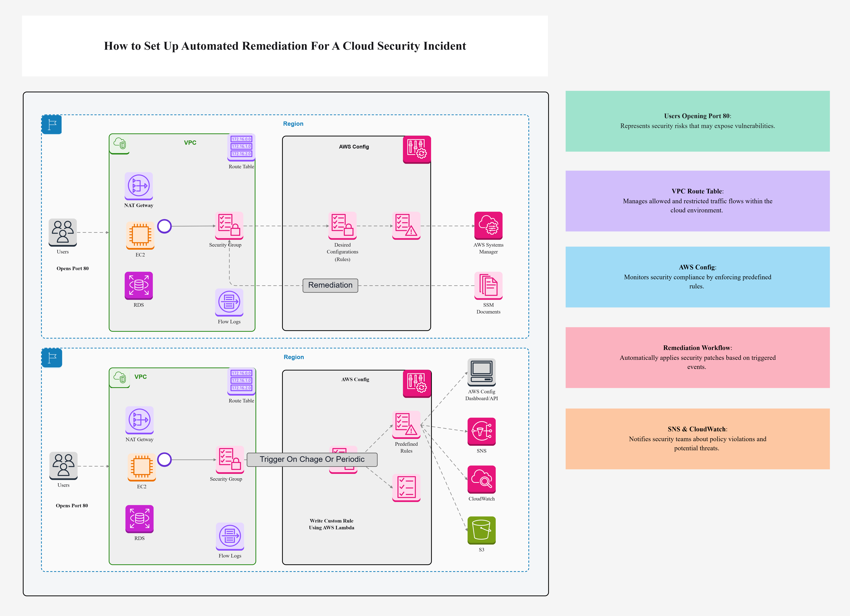Viewport: 850px width, 616px height.
Task: Click the bottom VPC label
Action: [141, 377]
